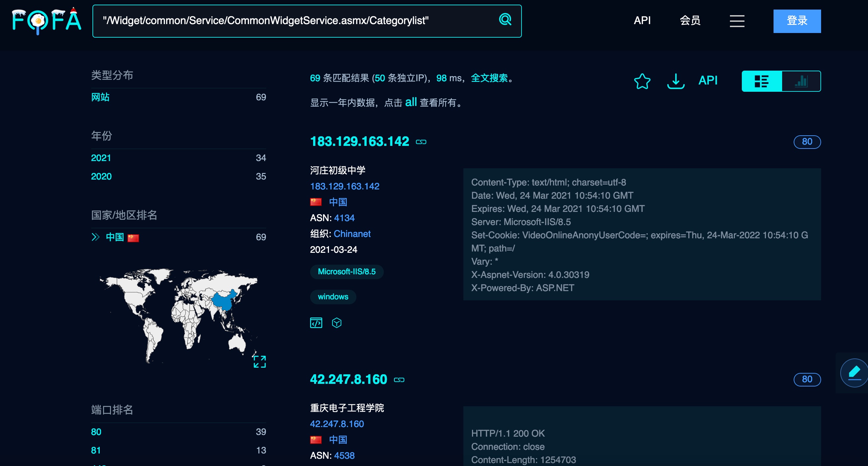
Task: Bookmark query with star icon
Action: coord(642,81)
